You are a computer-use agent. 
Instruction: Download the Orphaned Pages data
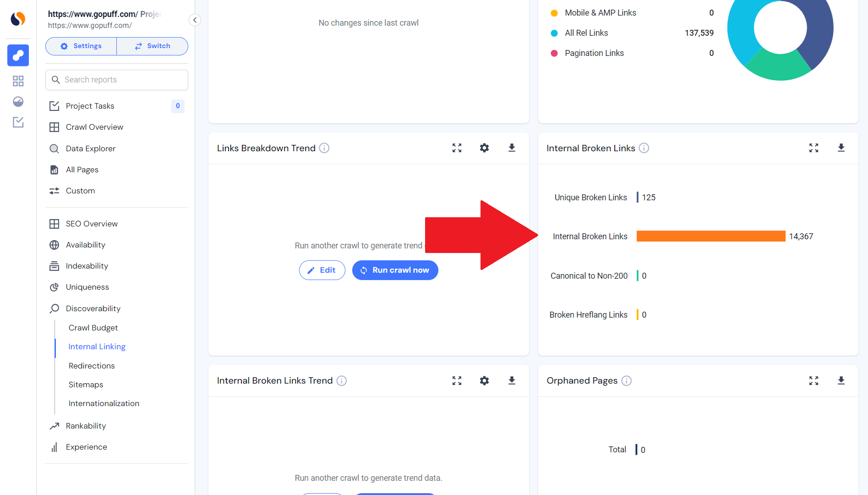tap(841, 380)
